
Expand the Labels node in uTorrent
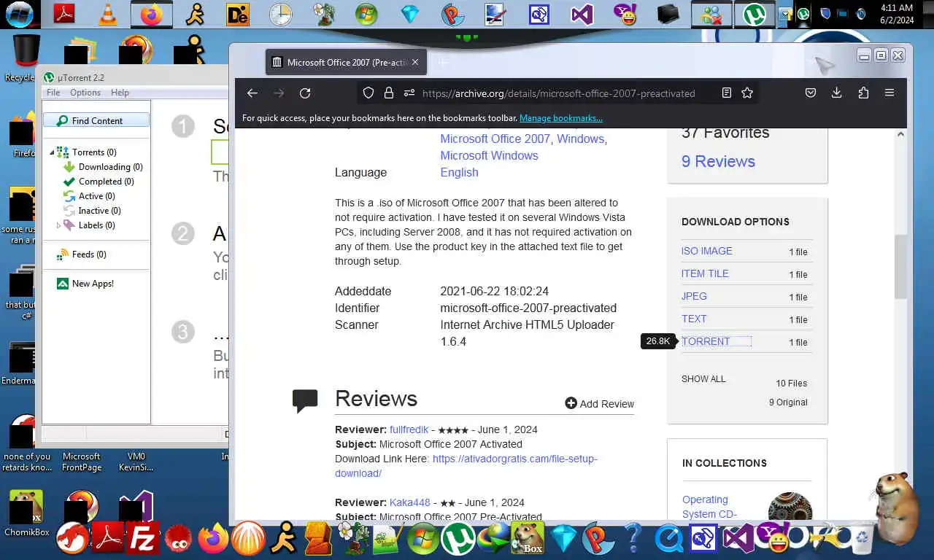58,225
